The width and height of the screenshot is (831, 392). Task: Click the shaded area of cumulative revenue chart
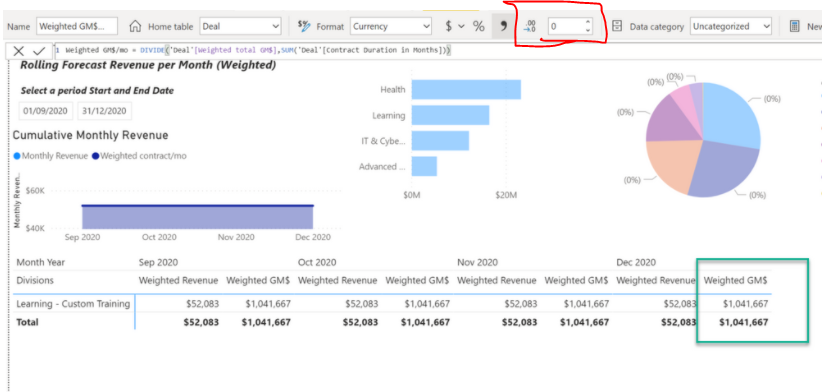(x=197, y=217)
